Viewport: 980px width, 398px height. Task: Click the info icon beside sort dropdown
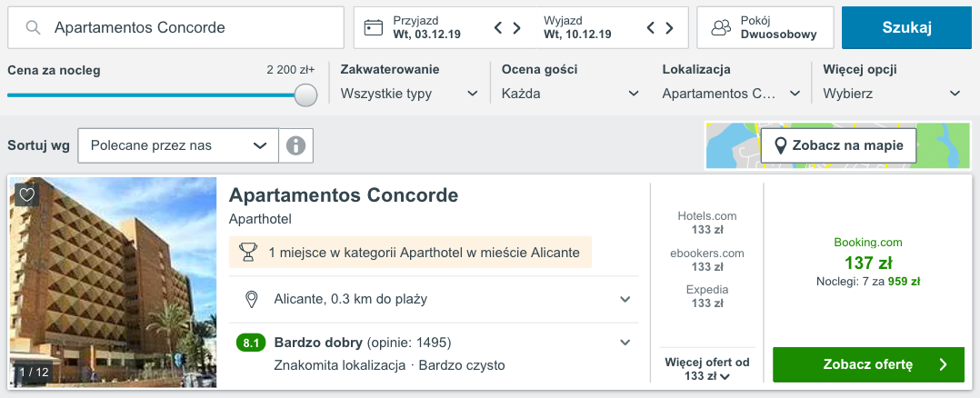point(295,145)
